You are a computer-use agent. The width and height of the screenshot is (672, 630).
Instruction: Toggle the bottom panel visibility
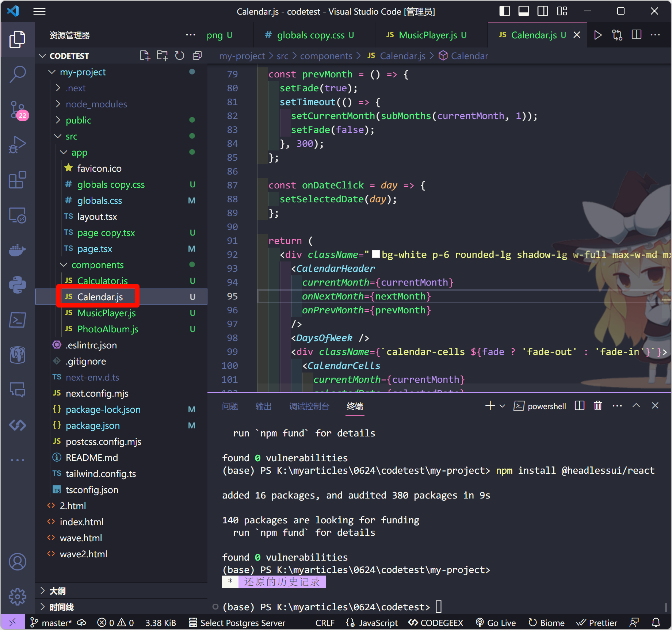click(524, 11)
